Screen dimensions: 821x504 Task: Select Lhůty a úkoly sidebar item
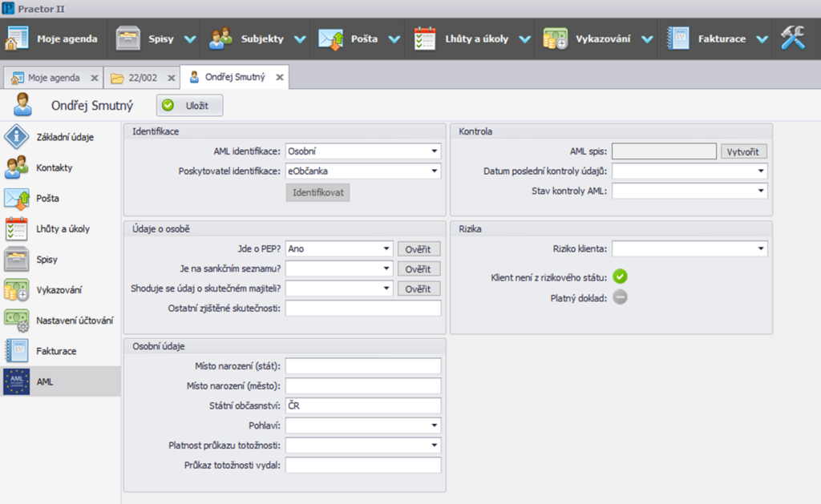[x=63, y=229]
